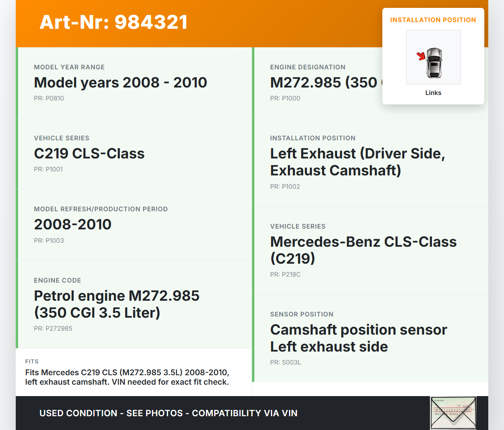Screen dimensions: 504x430
Task: Click the PR: P219C code
Action: click(x=285, y=274)
